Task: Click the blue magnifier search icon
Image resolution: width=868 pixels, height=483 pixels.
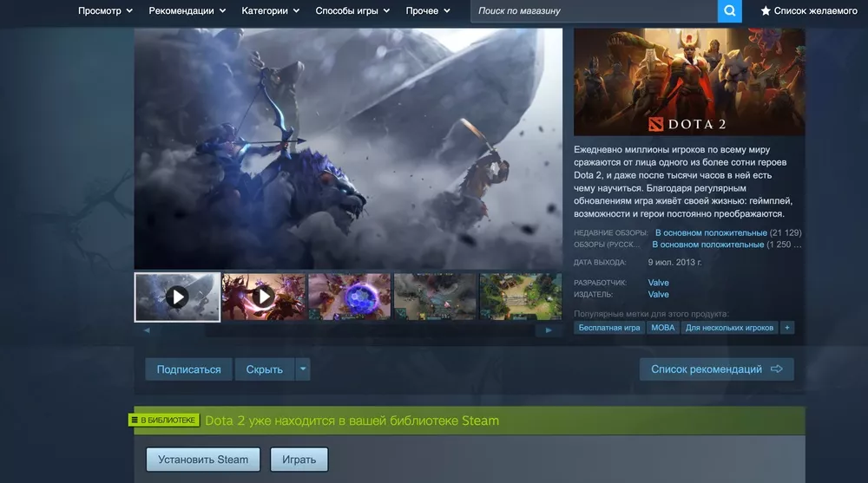Action: point(730,10)
